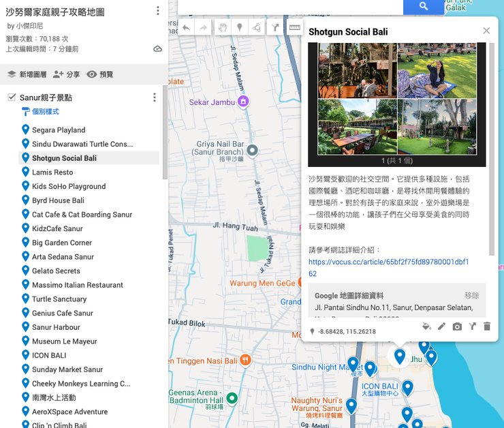Select Sindu Dwarawati Turtle Cons... list item

point(89,144)
